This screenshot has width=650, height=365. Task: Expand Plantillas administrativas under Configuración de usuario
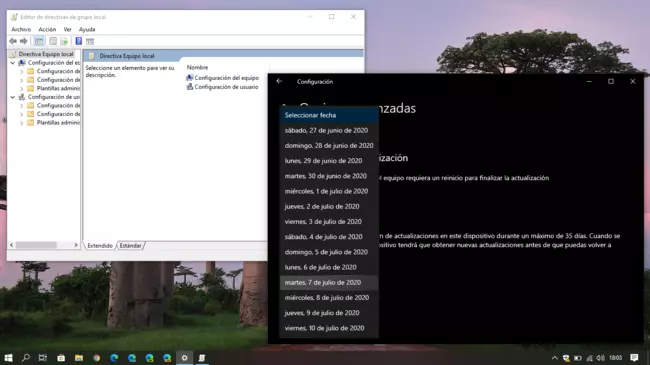tap(22, 123)
